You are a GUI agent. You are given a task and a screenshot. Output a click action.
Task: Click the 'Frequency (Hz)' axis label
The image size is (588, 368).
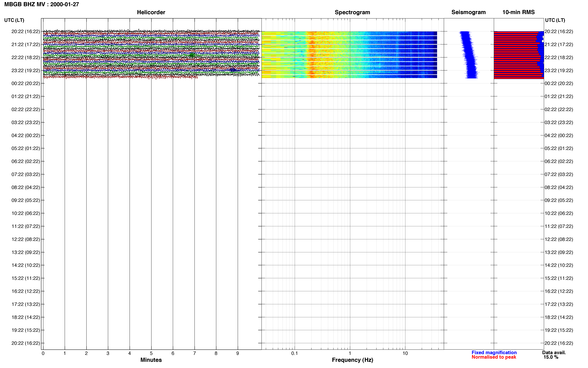(352, 360)
